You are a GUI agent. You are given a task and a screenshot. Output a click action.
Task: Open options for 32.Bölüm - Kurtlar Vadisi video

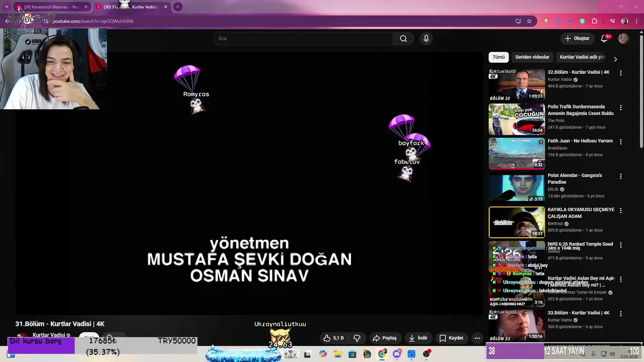pos(621,73)
